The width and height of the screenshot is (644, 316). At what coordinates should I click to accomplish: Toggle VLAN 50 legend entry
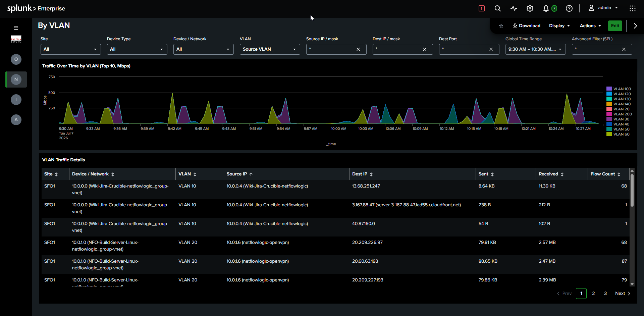tap(618, 129)
